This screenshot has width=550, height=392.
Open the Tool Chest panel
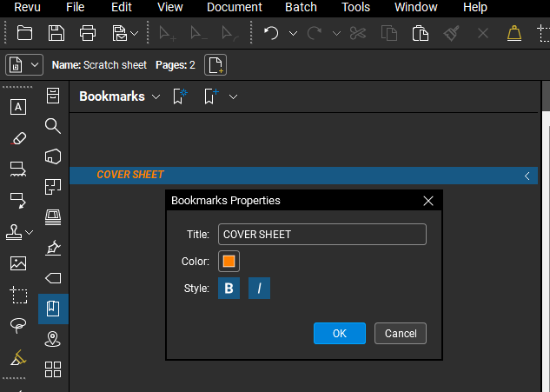53,156
